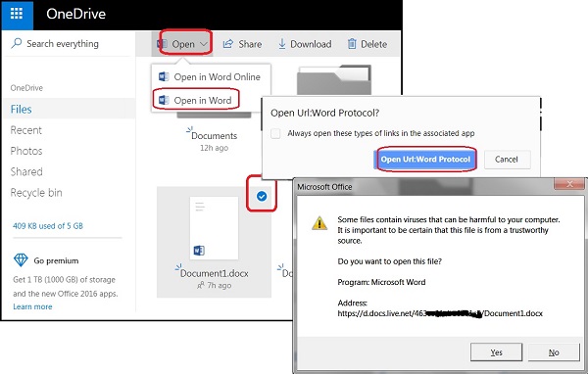
Task: Click Cancel in protocol dialog
Action: 507,160
